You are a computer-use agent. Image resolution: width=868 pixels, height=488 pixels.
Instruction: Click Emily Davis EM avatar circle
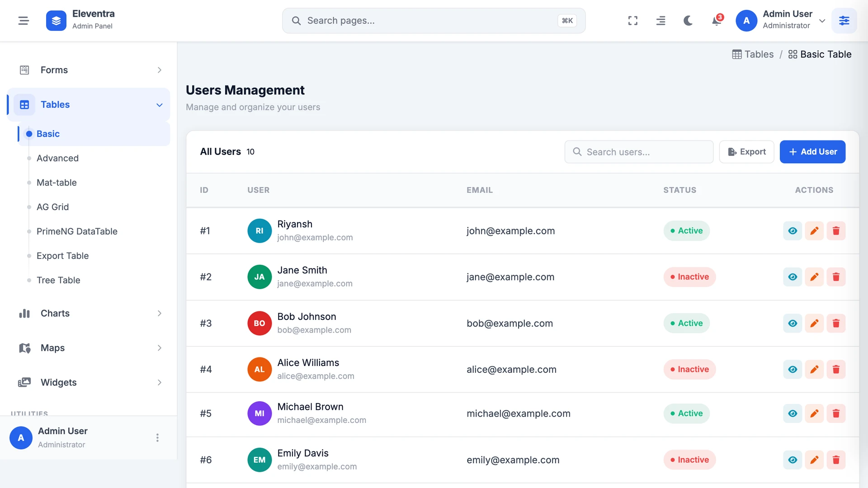[259, 460]
